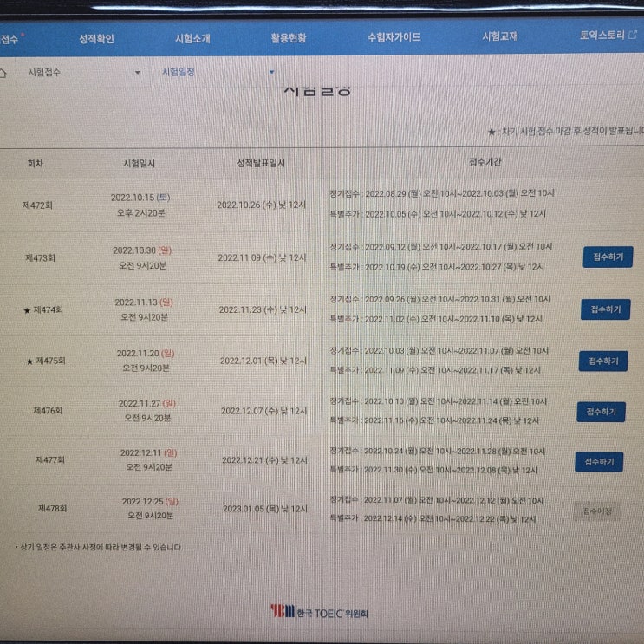Screen dimensions: 644x644
Task: Click score release date 2022.11.23 (수)
Action: click(263, 309)
